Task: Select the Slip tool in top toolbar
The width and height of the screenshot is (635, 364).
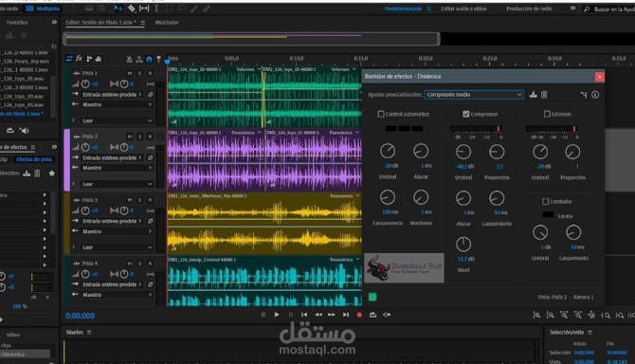Action: (x=144, y=9)
